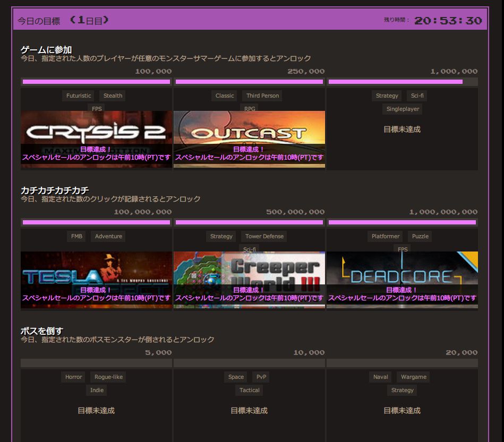Click 目標未達成 under the Wargame column

[402, 411]
